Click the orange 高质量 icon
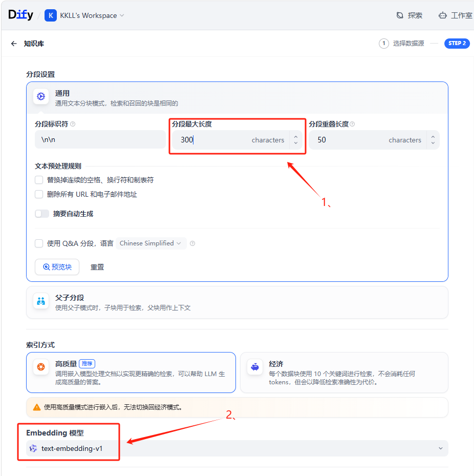This screenshot has width=474, height=476. pyautogui.click(x=41, y=367)
